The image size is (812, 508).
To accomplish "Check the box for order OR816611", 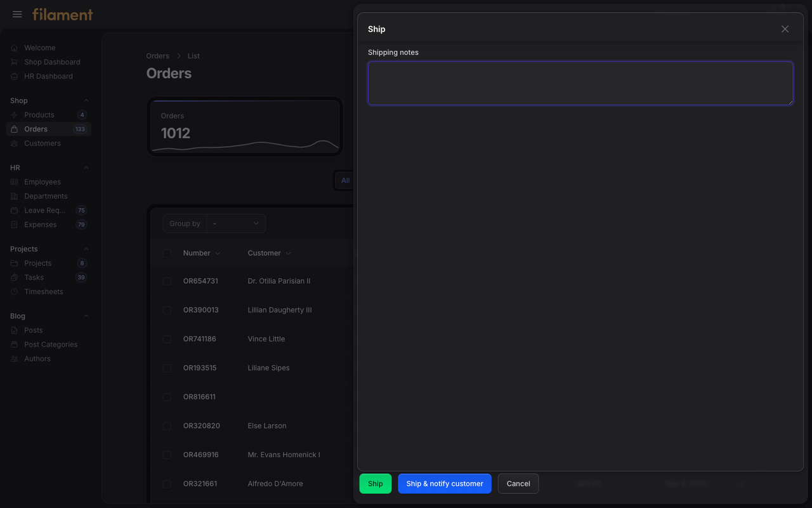I will pos(167,397).
